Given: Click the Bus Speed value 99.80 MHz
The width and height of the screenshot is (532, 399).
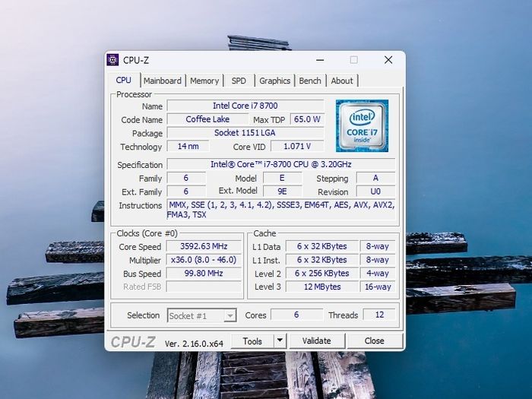Looking at the screenshot, I should (x=204, y=274).
